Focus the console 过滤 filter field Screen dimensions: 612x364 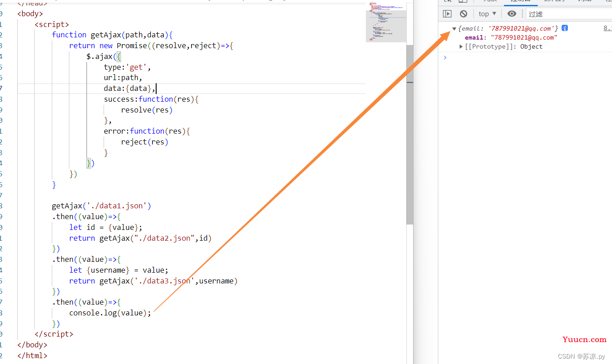570,14
